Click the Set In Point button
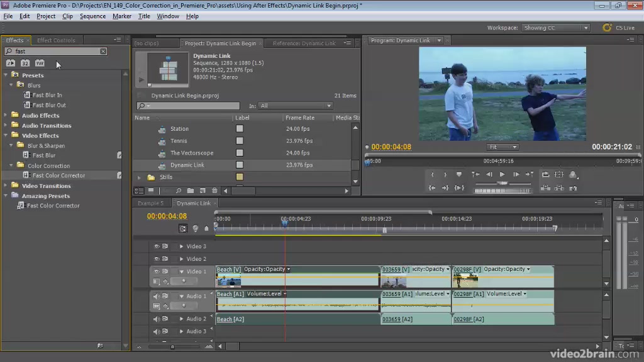The image size is (644, 362). coord(432,175)
